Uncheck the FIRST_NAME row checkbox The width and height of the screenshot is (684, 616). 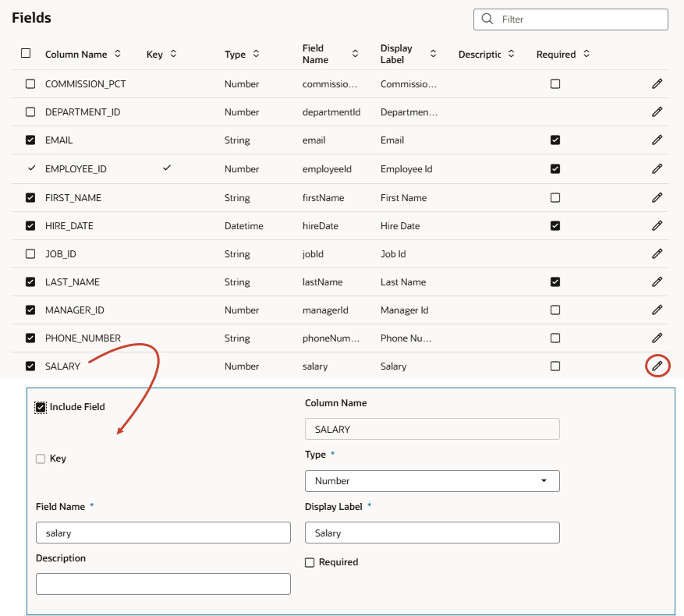30,197
